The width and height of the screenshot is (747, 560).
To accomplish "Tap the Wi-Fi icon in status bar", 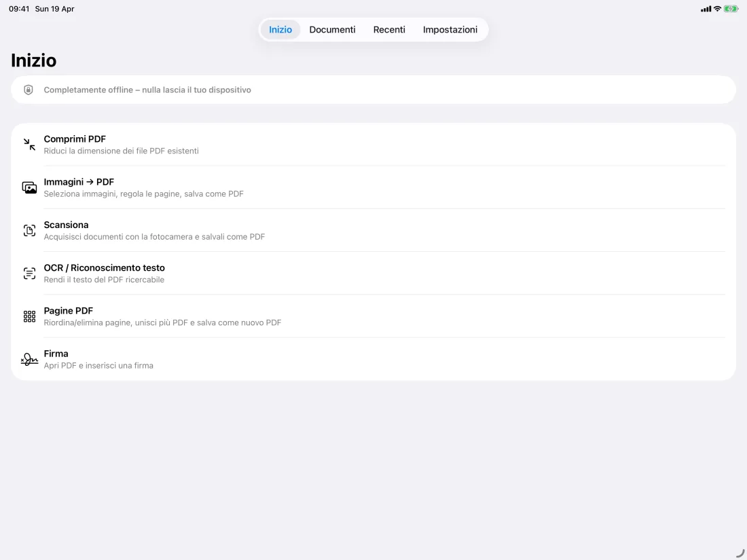I will pyautogui.click(x=717, y=9).
